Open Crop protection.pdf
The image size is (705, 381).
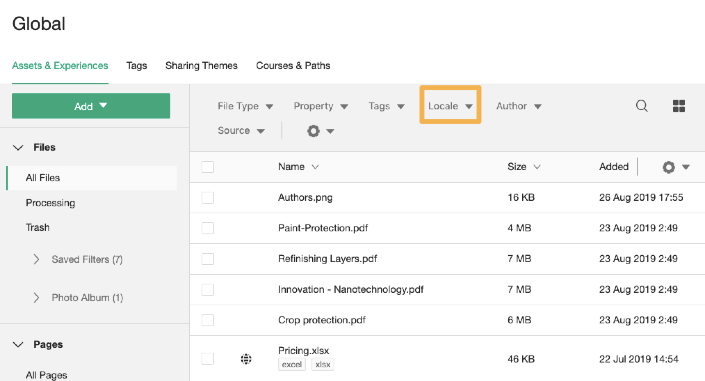click(321, 320)
